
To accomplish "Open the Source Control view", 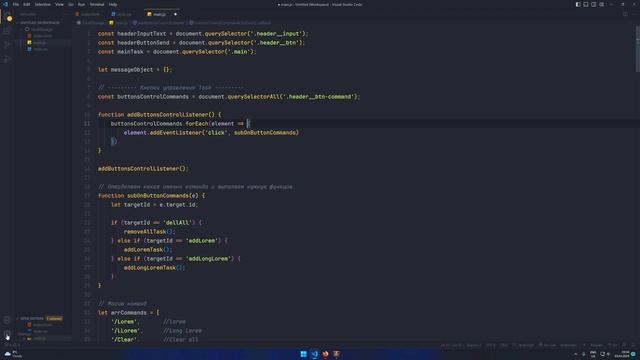I will (x=7, y=45).
